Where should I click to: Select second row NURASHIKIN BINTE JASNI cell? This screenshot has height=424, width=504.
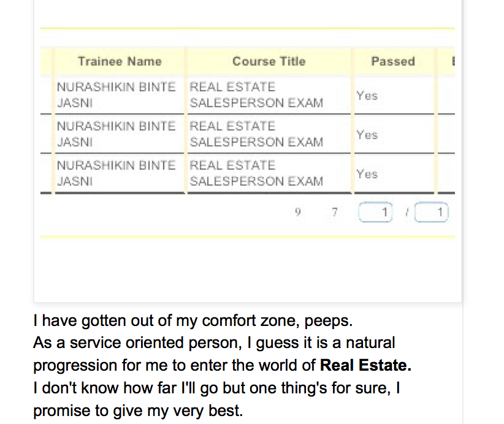120,134
